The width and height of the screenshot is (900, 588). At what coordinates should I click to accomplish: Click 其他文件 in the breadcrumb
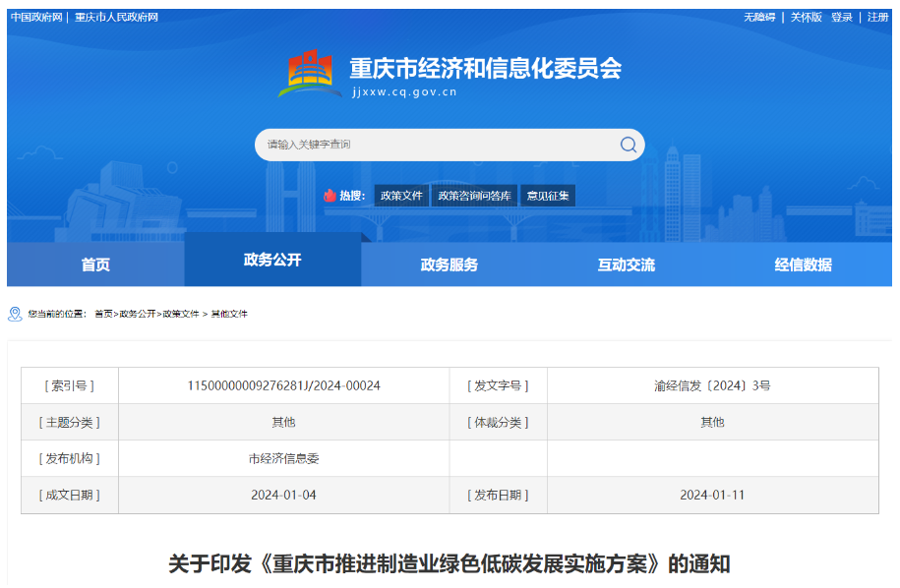(x=229, y=314)
